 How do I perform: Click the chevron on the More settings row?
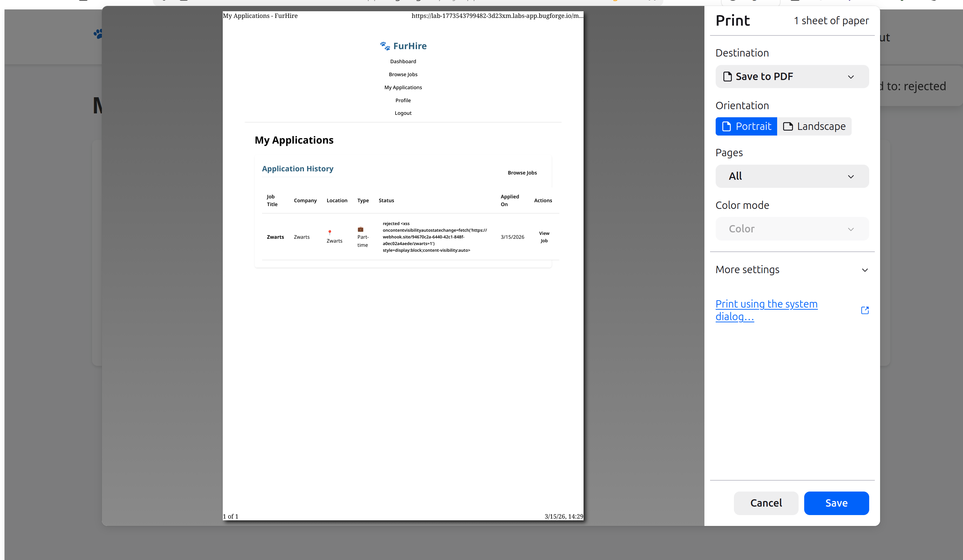point(865,270)
